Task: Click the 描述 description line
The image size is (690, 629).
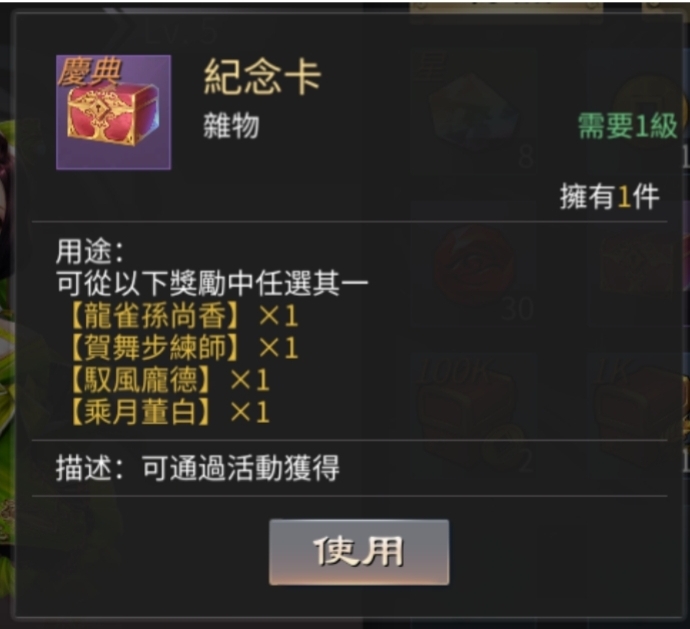Action: pyautogui.click(x=198, y=467)
